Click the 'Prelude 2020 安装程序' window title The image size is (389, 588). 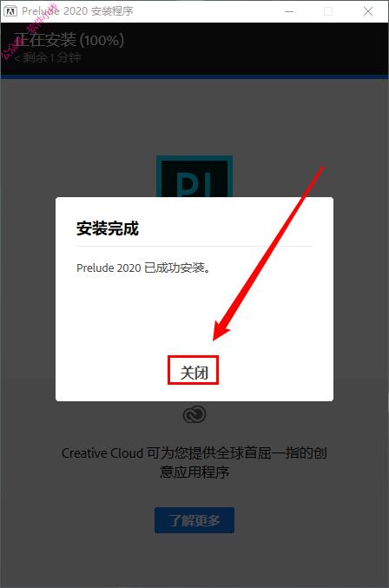(x=77, y=11)
